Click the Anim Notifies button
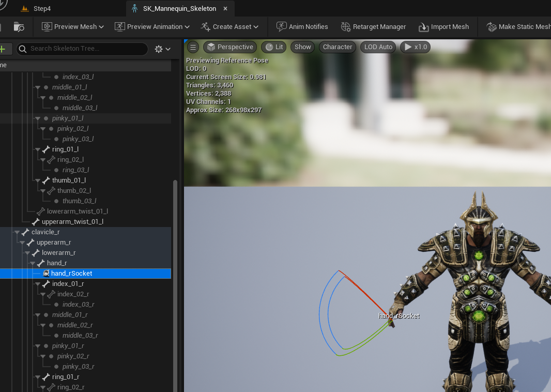 (302, 27)
